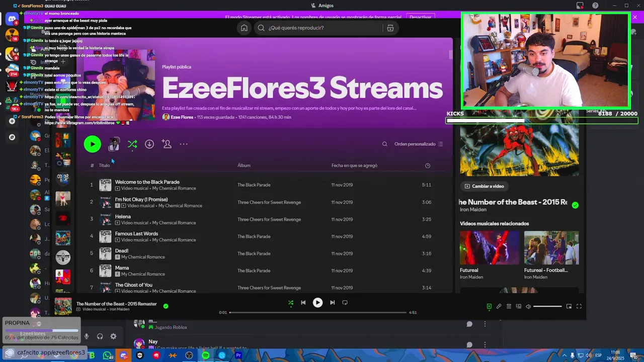Open album Three Cheers for Sweet Revenge on Helena row
The image size is (644, 362).
point(269,220)
